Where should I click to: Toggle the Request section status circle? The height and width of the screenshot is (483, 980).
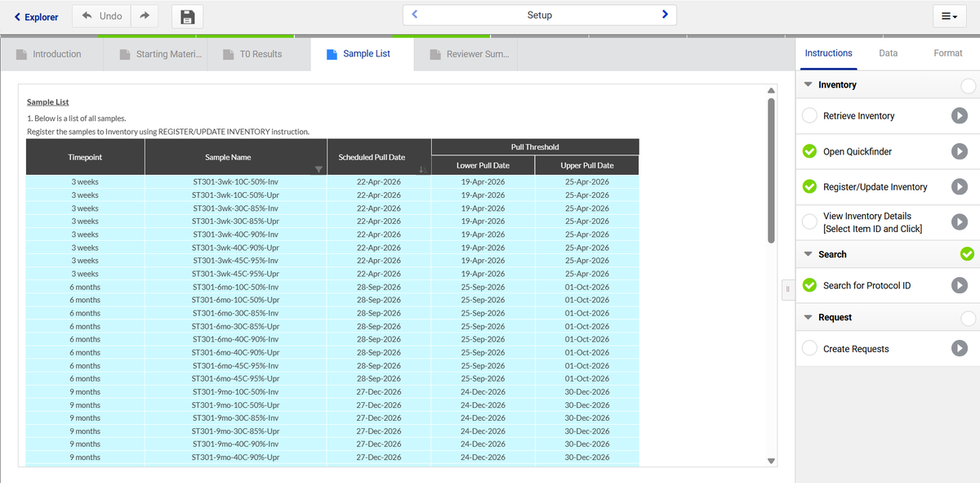point(967,317)
